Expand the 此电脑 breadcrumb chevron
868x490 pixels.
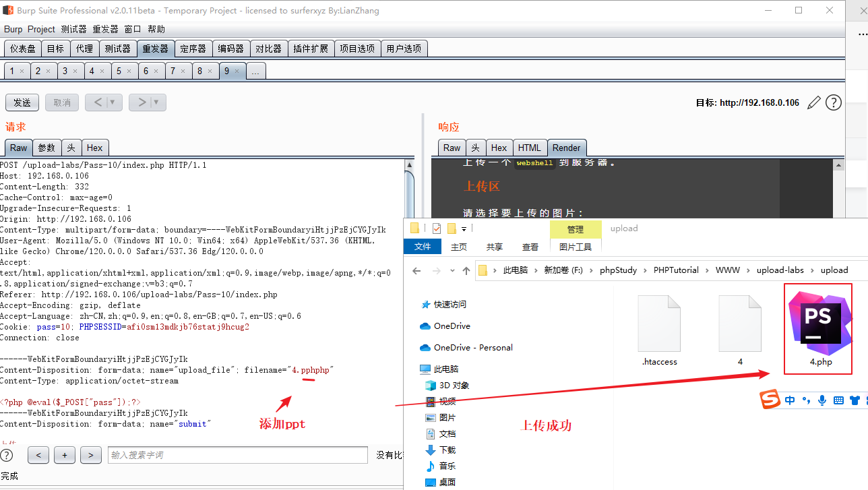(x=535, y=270)
